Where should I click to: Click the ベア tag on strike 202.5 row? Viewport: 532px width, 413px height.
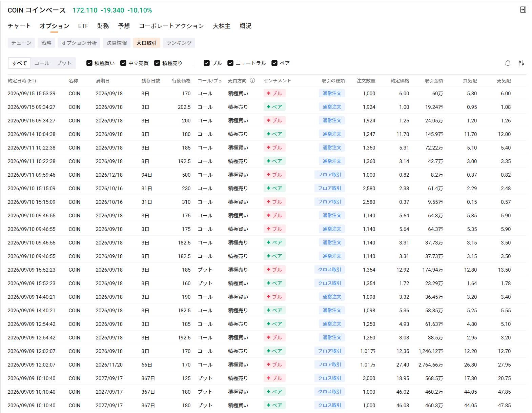[274, 107]
